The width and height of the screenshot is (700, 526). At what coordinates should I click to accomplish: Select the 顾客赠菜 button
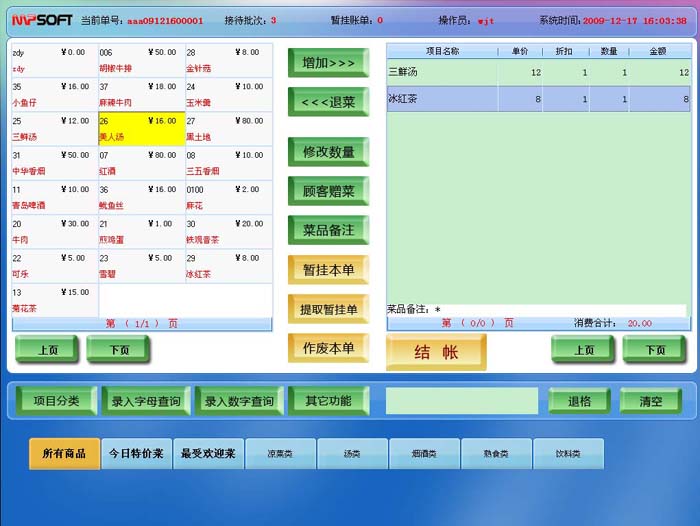[x=328, y=191]
